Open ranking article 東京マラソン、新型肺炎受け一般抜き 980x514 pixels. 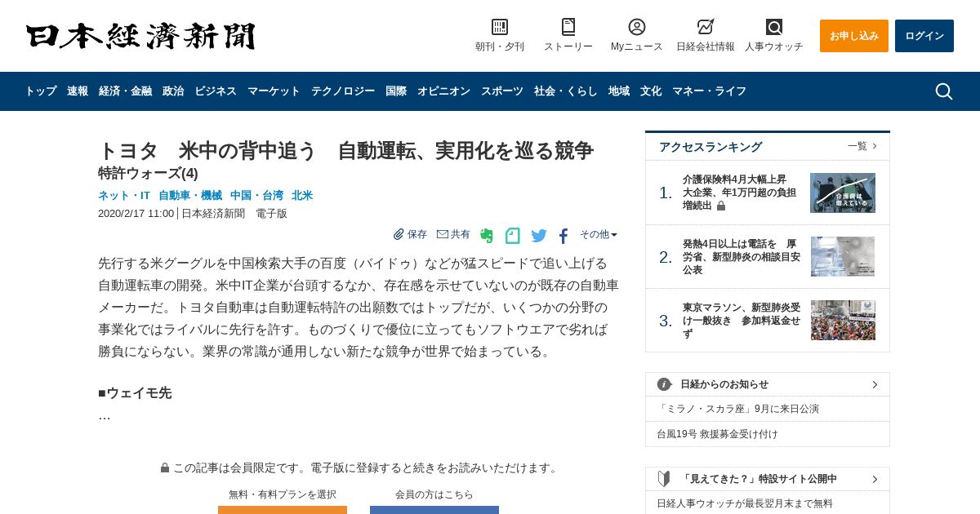[742, 321]
